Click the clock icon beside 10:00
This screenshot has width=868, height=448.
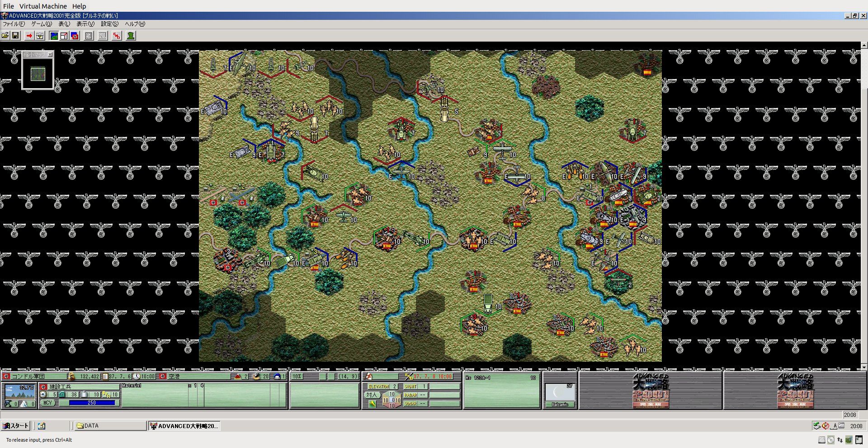tap(136, 376)
